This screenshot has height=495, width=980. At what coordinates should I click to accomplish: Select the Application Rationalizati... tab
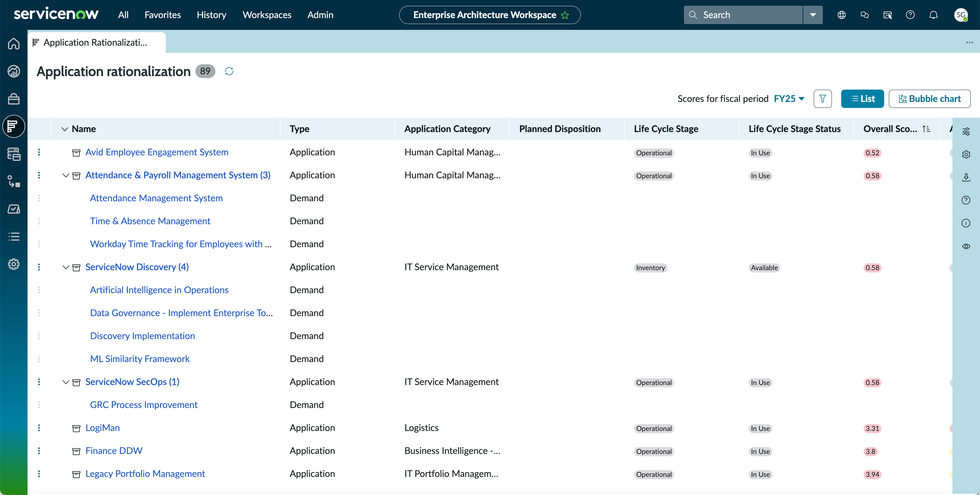(x=97, y=42)
